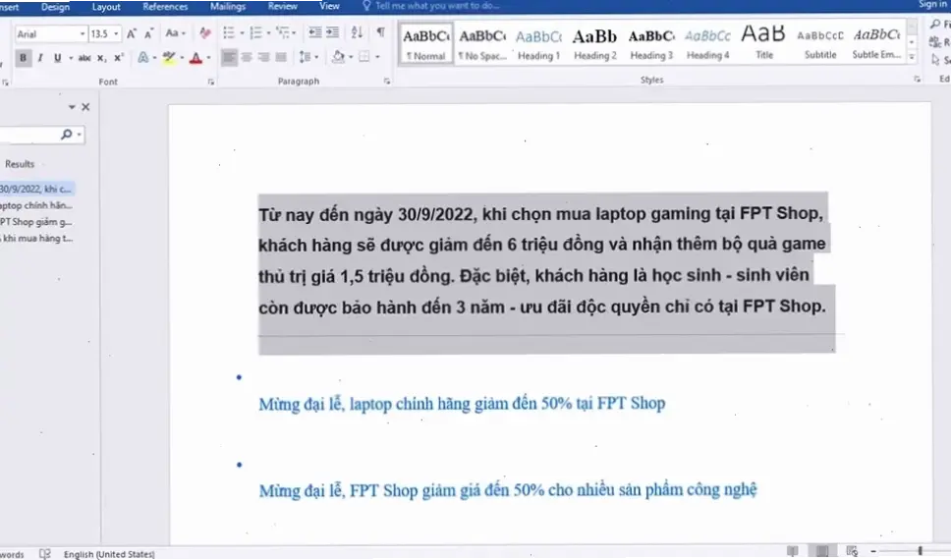Toggle Bold formatting button
Viewport: 951px width, 560px height.
[23, 58]
